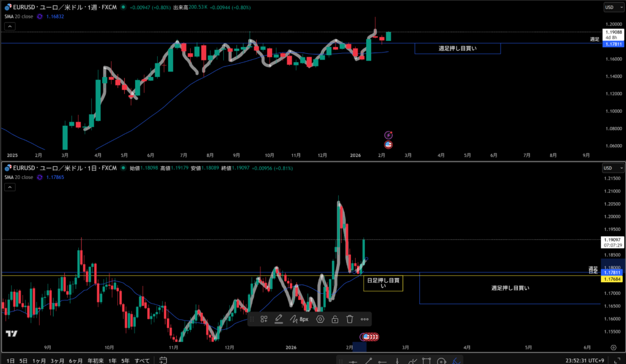
Task: Expand USD currency dropdown on weekly chart
Action: coord(613,7)
